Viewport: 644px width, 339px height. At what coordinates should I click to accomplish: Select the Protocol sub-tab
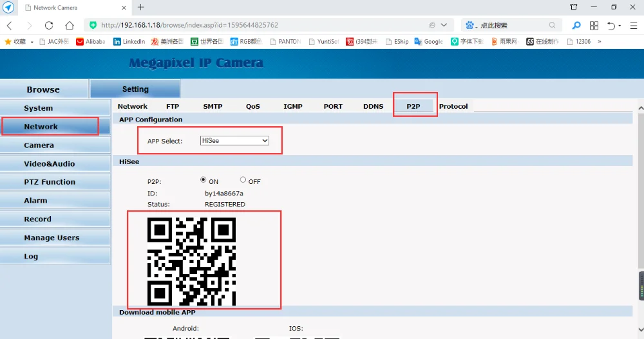point(453,106)
